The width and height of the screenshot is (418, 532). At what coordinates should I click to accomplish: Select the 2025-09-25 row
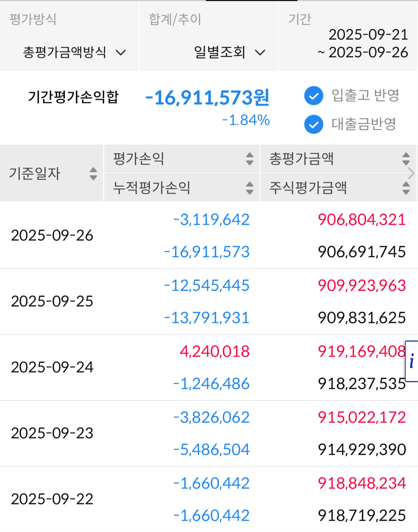(209, 302)
